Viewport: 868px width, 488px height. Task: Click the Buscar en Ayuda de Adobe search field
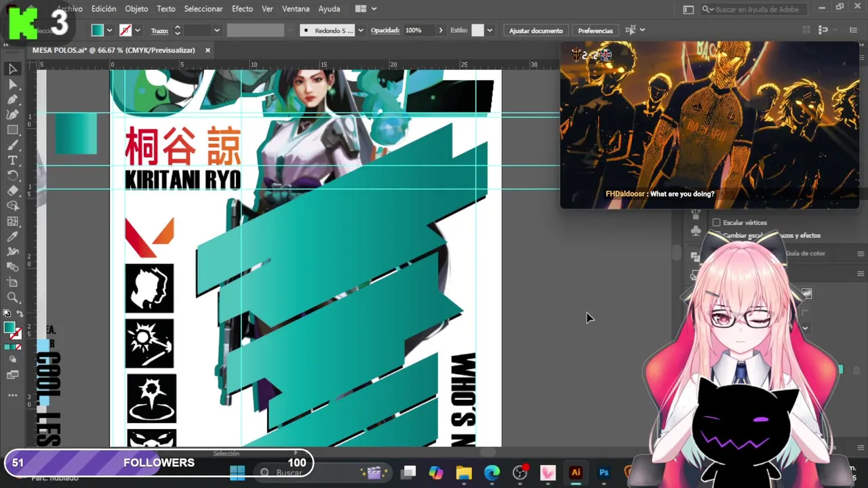click(x=753, y=9)
